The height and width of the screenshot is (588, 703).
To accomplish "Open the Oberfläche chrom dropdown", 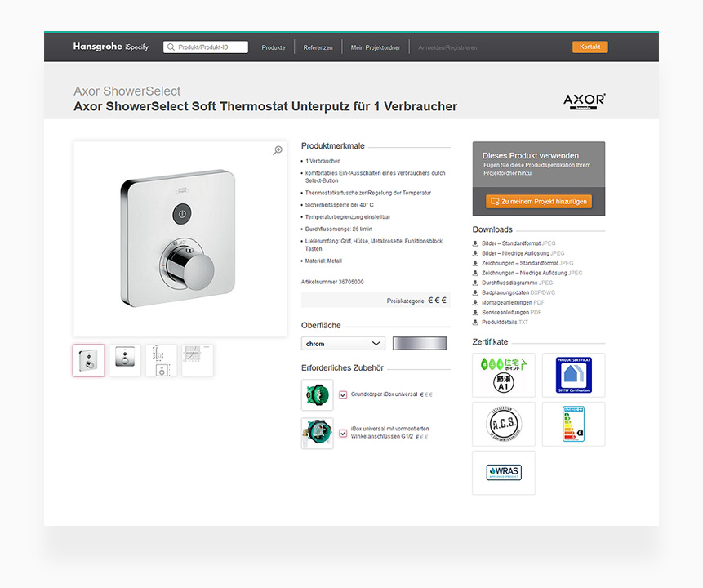I will tap(343, 344).
